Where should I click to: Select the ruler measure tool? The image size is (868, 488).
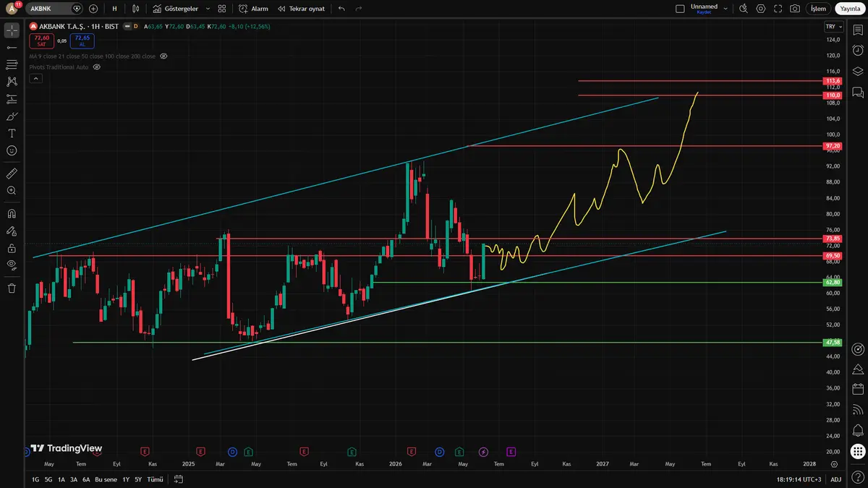[11, 174]
